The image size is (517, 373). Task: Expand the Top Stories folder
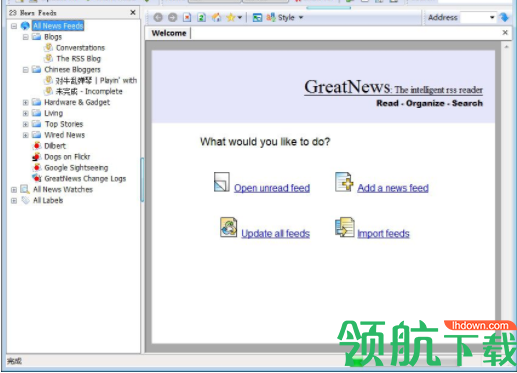click(25, 124)
